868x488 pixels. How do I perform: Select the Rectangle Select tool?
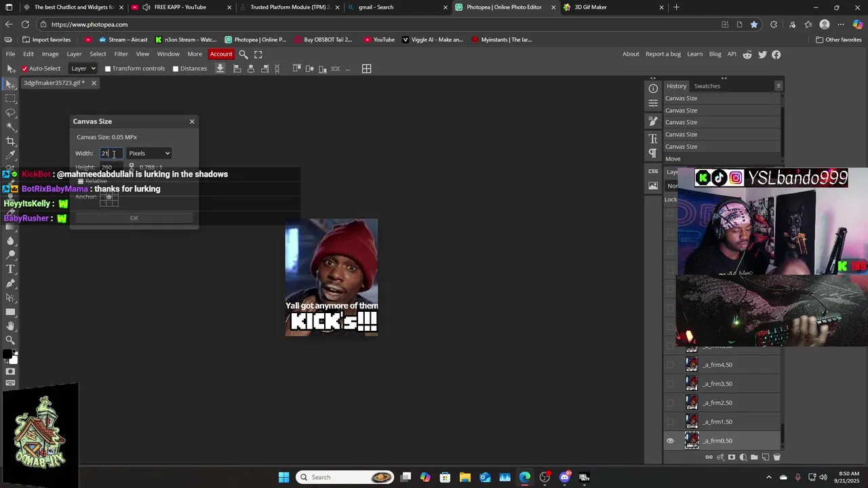coord(11,98)
